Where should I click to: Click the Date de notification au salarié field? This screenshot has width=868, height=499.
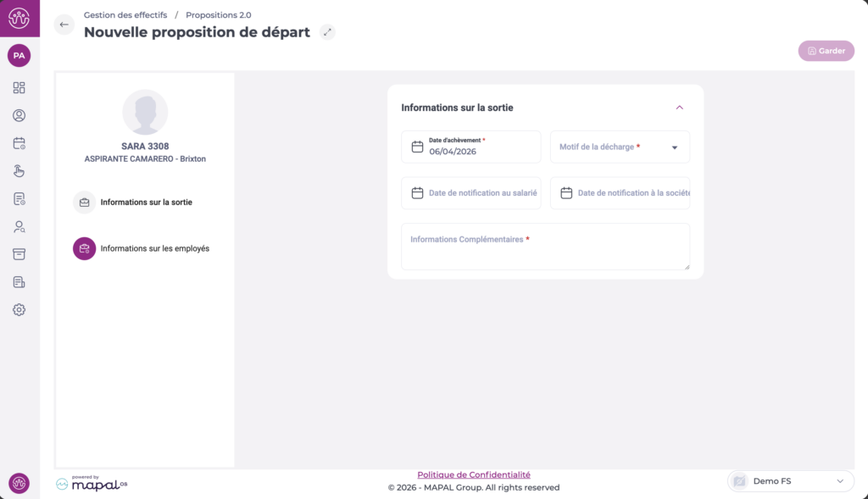[471, 193]
